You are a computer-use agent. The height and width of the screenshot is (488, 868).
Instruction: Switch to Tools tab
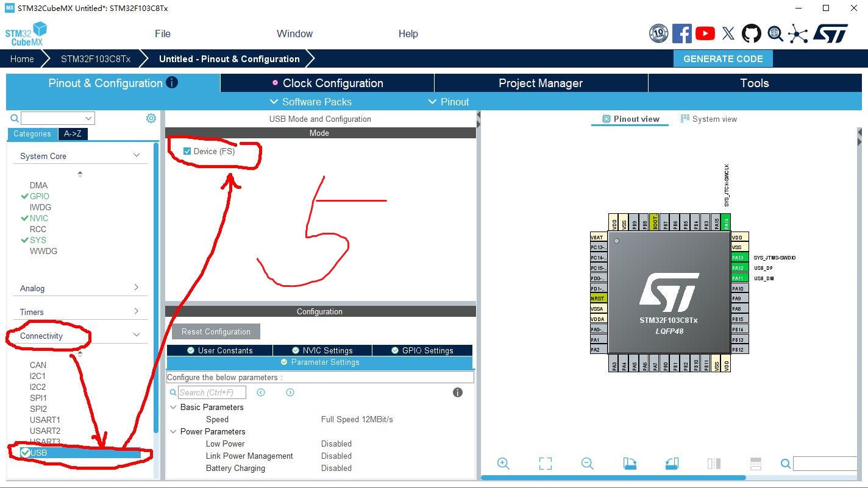(755, 83)
